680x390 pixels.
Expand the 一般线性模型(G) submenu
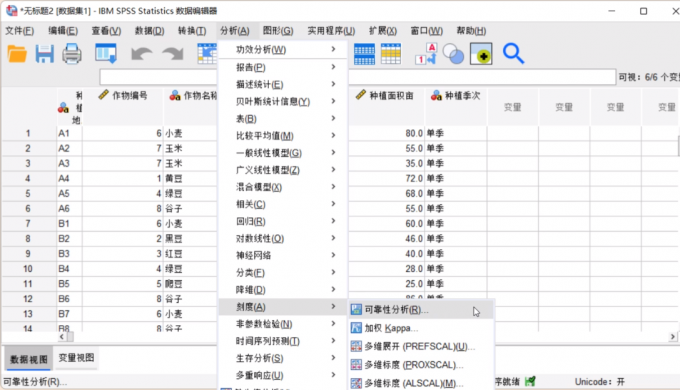click(x=283, y=153)
